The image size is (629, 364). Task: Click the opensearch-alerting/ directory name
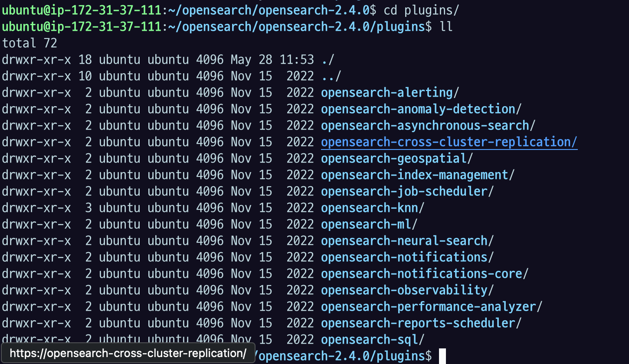point(390,93)
